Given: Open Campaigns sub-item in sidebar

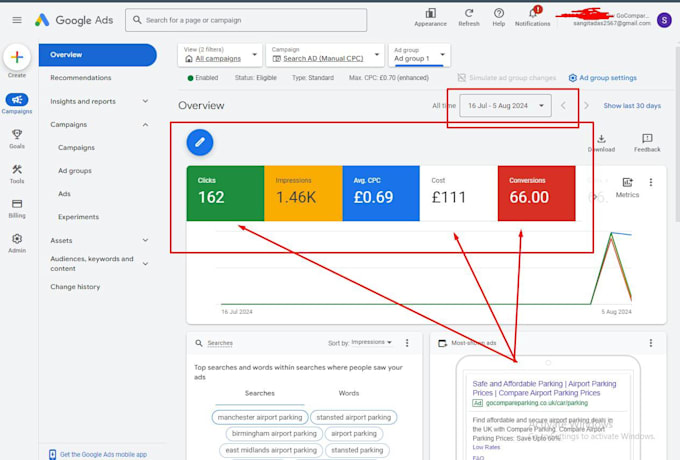Looking at the screenshot, I should pyautogui.click(x=76, y=147).
